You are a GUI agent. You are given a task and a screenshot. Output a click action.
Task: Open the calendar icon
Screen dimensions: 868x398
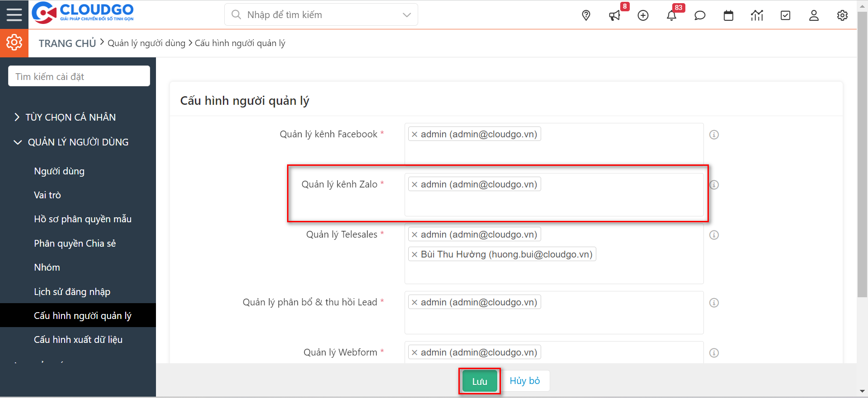pos(728,16)
